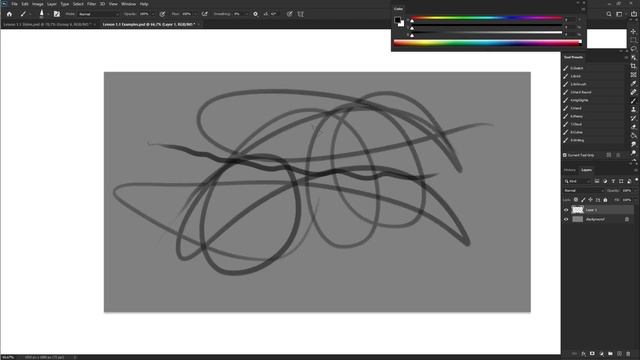Switch to the Lesson 1.1 Demo document tab

pyautogui.click(x=47, y=24)
